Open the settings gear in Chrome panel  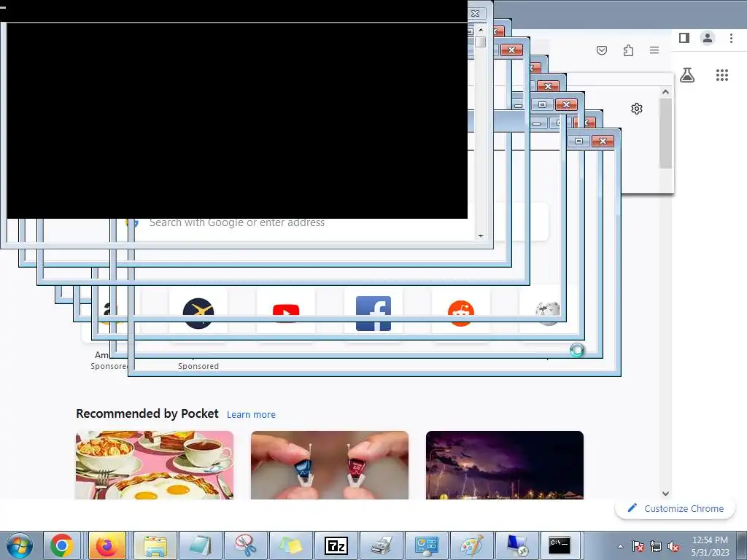pyautogui.click(x=636, y=109)
